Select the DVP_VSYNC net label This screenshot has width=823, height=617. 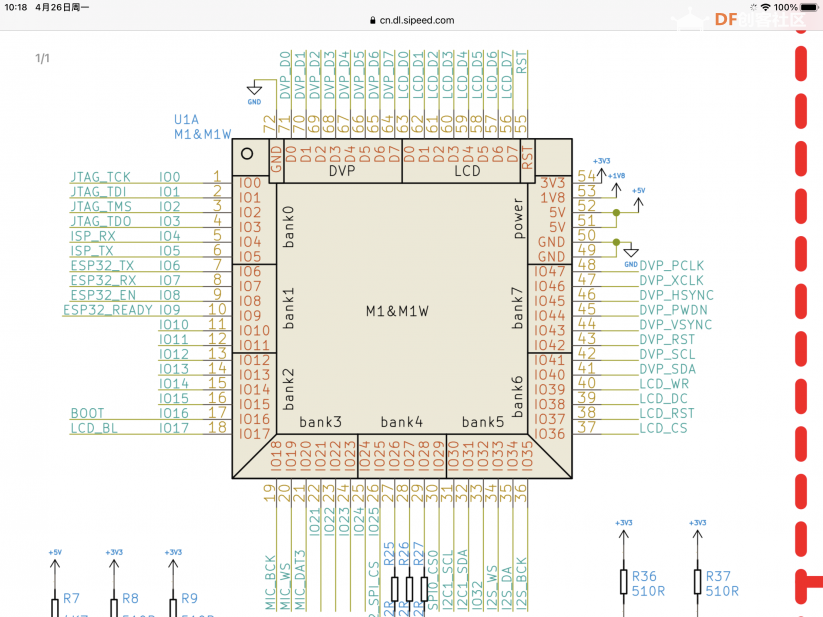676,324
